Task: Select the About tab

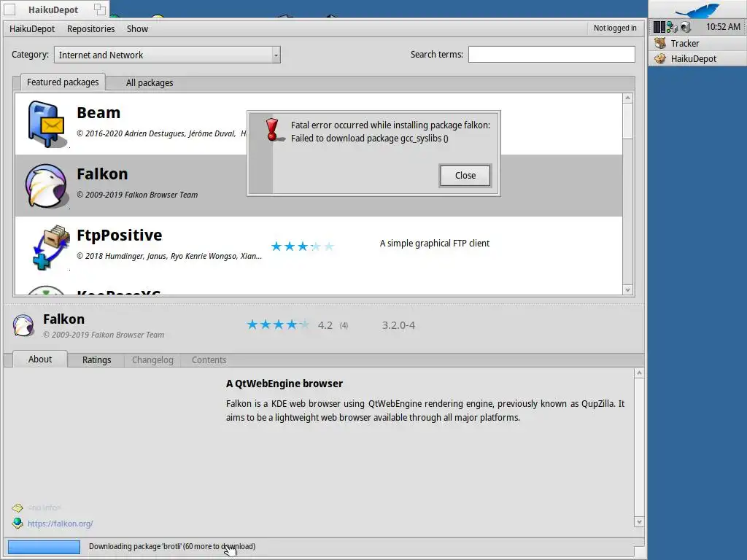Action: tap(40, 359)
